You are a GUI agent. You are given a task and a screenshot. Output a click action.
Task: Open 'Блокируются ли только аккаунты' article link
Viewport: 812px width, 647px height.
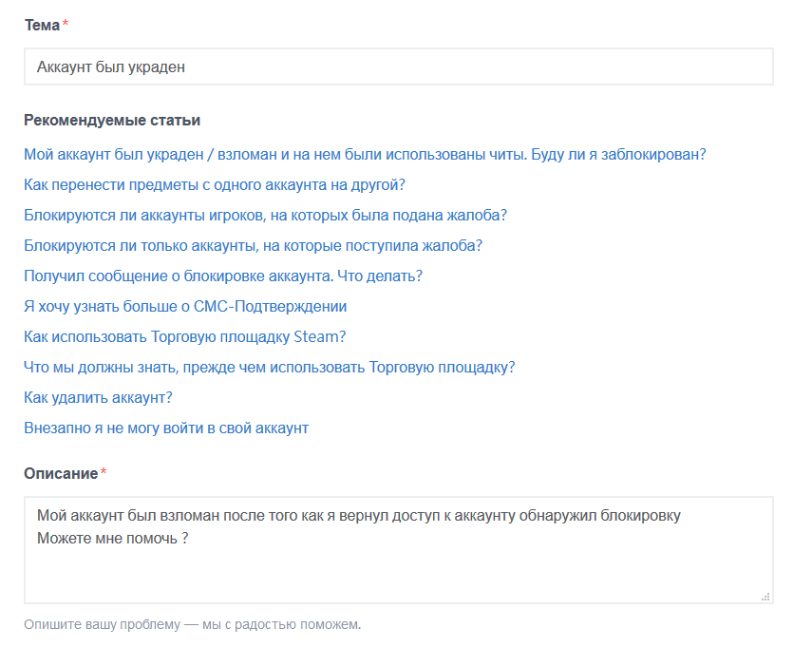pos(253,245)
